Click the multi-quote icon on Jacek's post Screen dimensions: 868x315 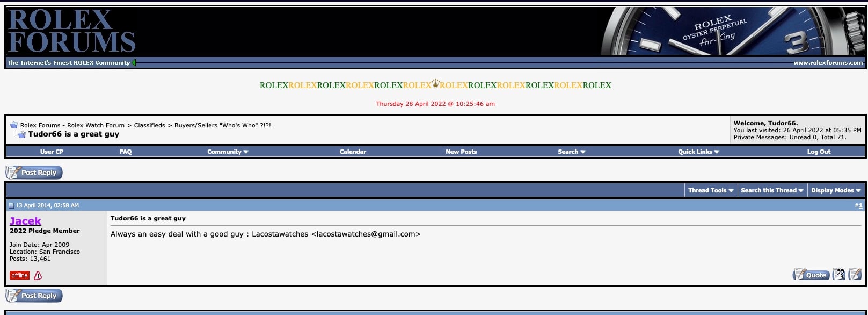click(838, 275)
